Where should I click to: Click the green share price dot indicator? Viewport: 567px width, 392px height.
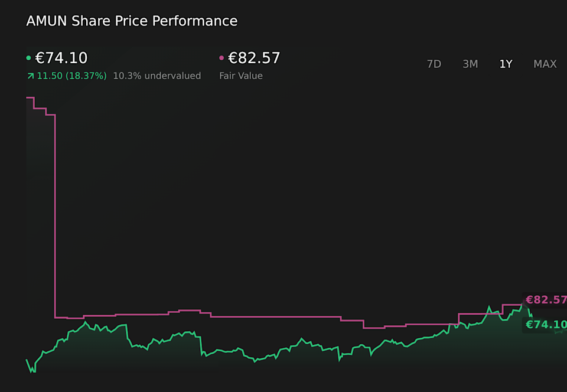click(28, 57)
